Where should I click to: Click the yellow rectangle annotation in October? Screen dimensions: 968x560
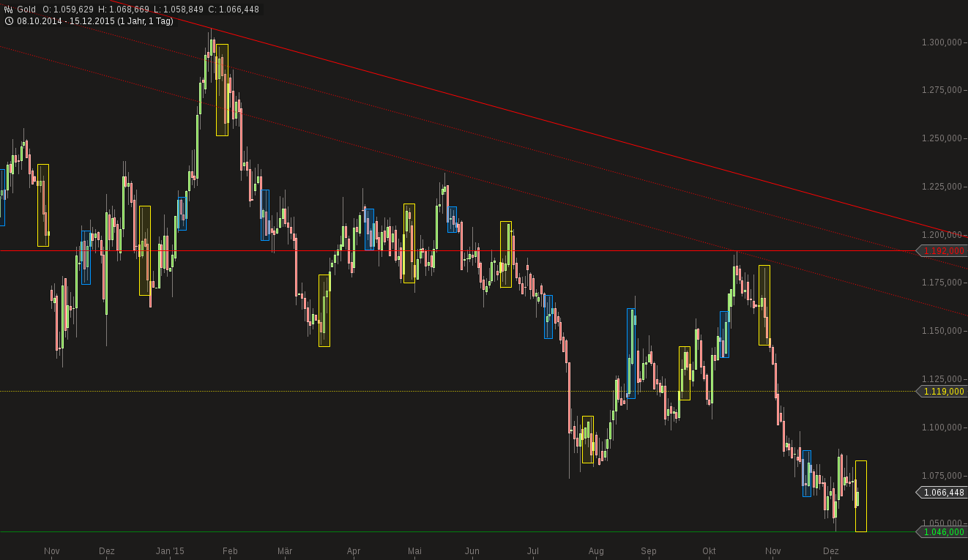tap(764, 305)
